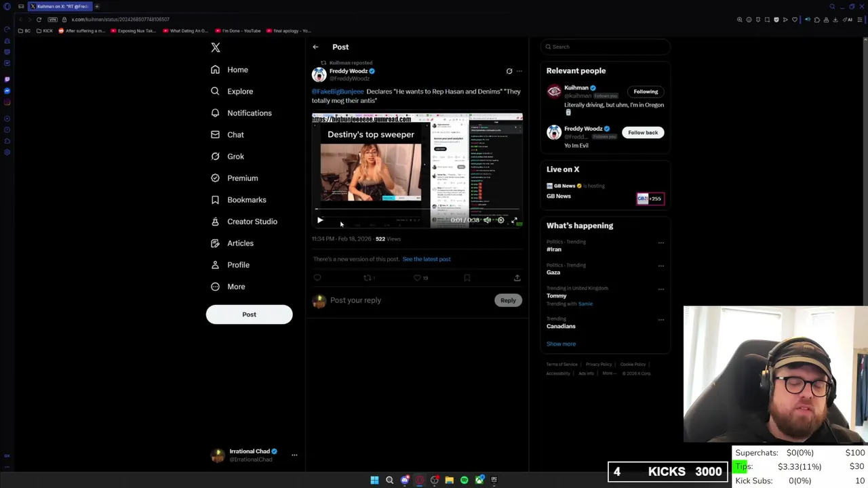Click See the latest post link
The image size is (868, 488).
pos(427,259)
